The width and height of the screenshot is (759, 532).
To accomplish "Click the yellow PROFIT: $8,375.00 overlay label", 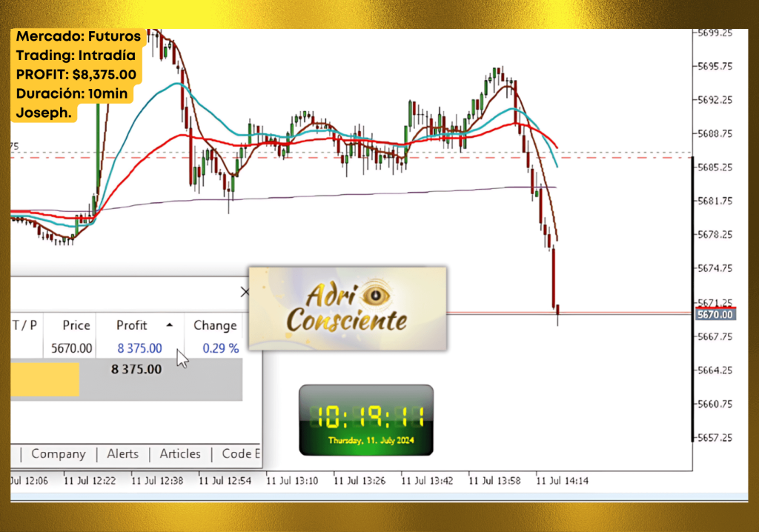I will coord(76,73).
